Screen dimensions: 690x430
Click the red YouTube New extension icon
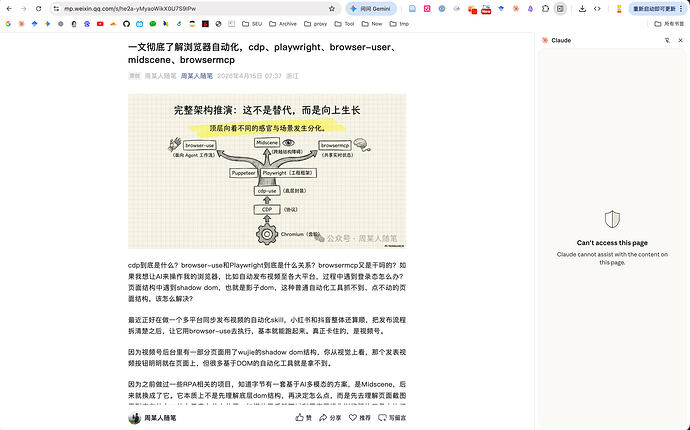486,9
